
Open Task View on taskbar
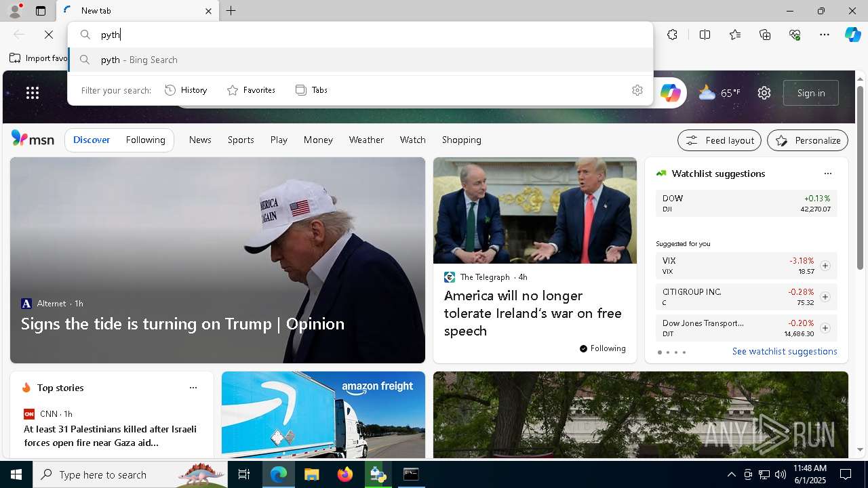(x=244, y=474)
